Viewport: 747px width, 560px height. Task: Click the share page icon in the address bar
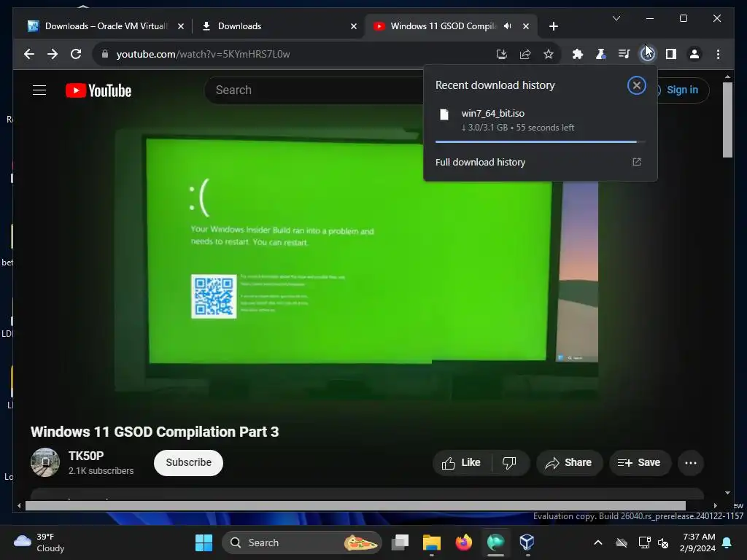click(525, 54)
